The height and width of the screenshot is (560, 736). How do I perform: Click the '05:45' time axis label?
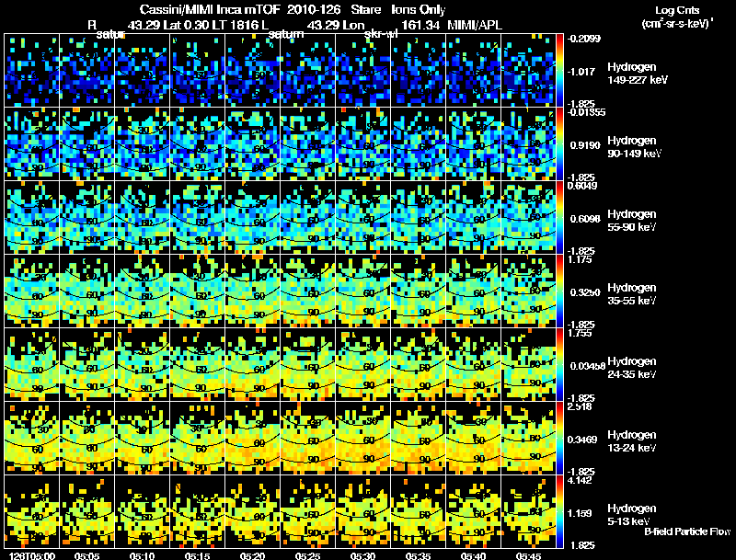pyautogui.click(x=528, y=555)
